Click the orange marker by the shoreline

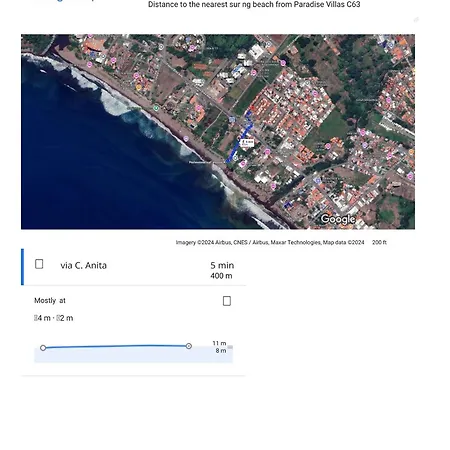click(139, 87)
